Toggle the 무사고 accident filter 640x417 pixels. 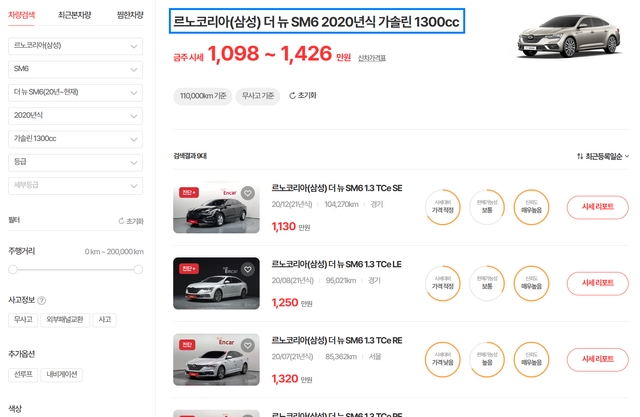(23, 319)
